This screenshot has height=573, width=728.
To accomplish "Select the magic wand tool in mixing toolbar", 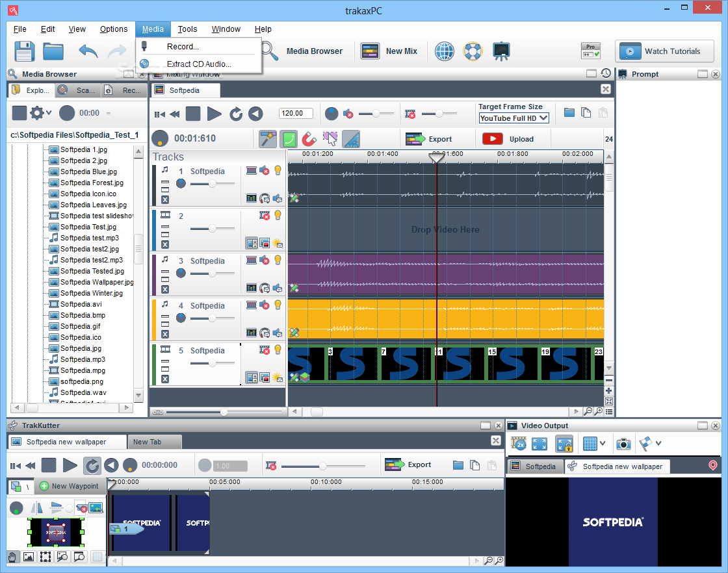I will [268, 139].
